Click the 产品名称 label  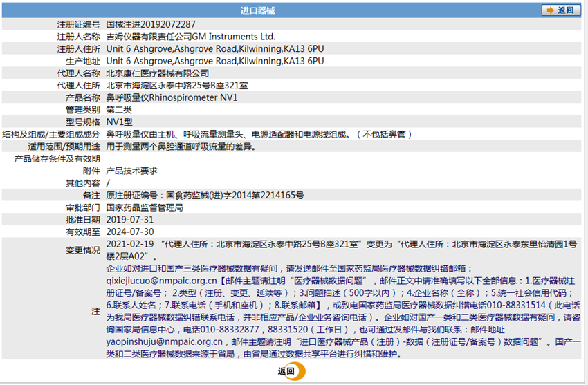pyautogui.click(x=83, y=97)
